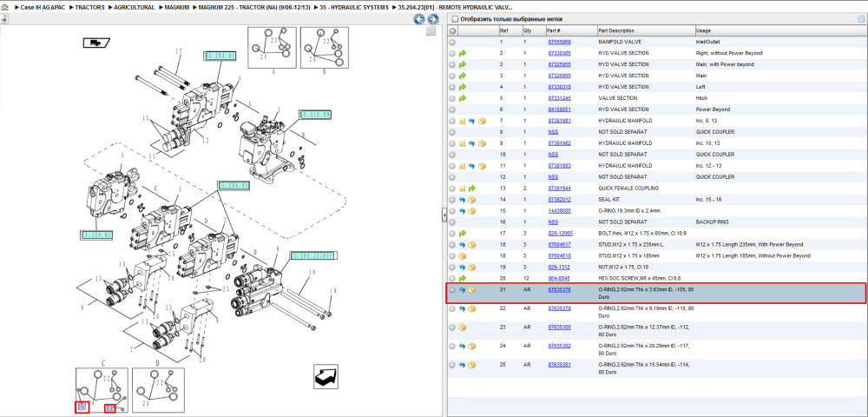Open part number 87555668
This screenshot has height=417, width=868.
(x=559, y=42)
